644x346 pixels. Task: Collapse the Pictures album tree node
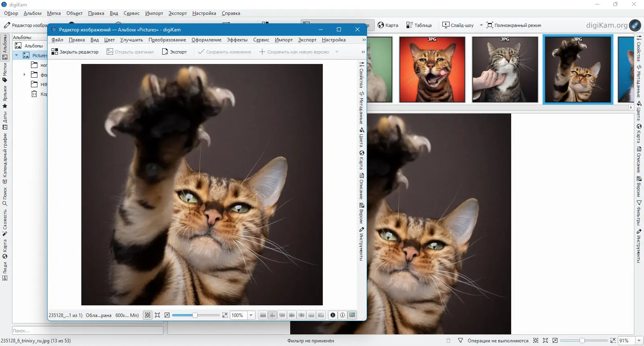[17, 56]
